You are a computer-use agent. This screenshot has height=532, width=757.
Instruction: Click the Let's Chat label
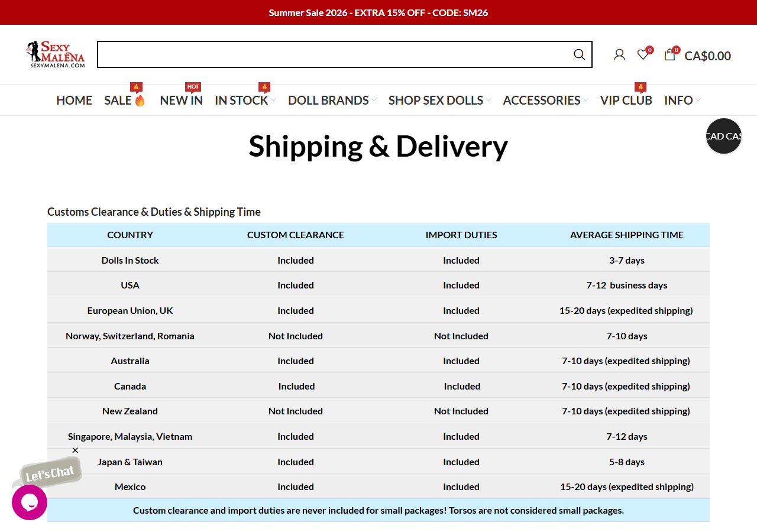(x=50, y=473)
